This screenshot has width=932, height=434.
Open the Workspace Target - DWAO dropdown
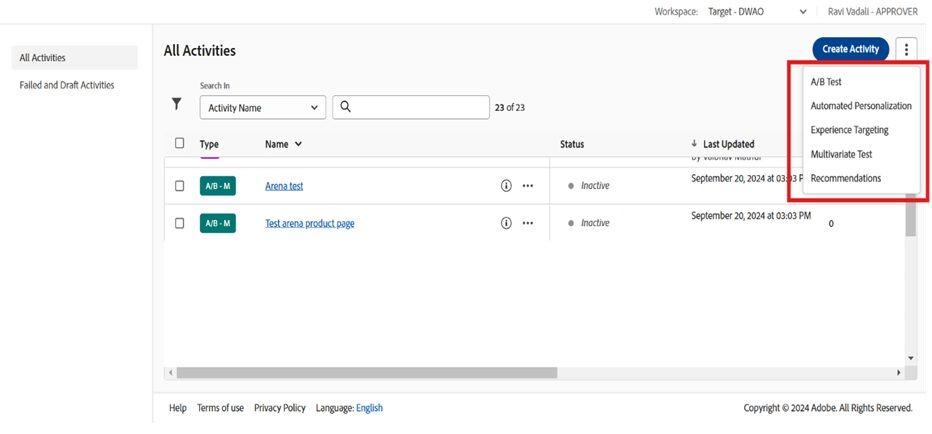[803, 11]
